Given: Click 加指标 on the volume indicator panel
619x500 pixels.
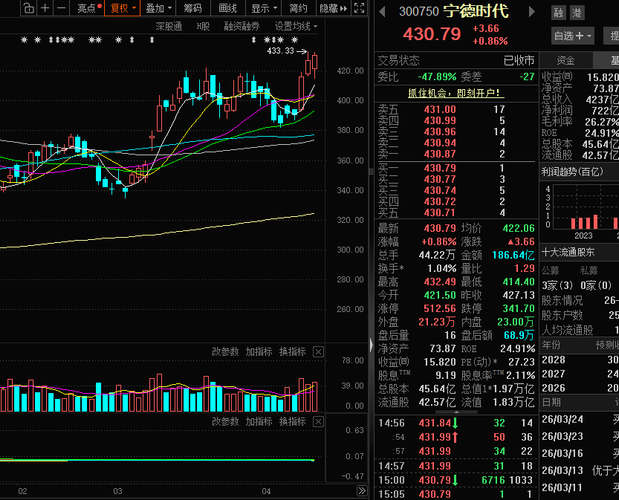Looking at the screenshot, I should click(259, 352).
